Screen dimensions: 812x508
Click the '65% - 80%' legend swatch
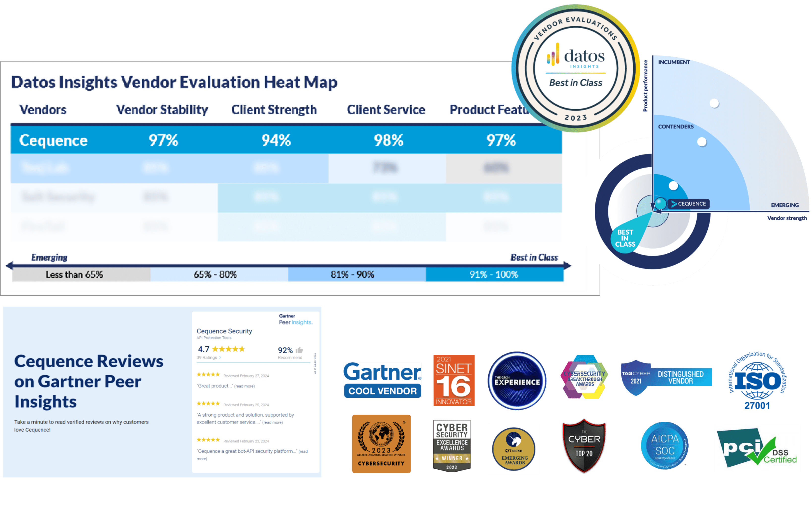point(219,274)
